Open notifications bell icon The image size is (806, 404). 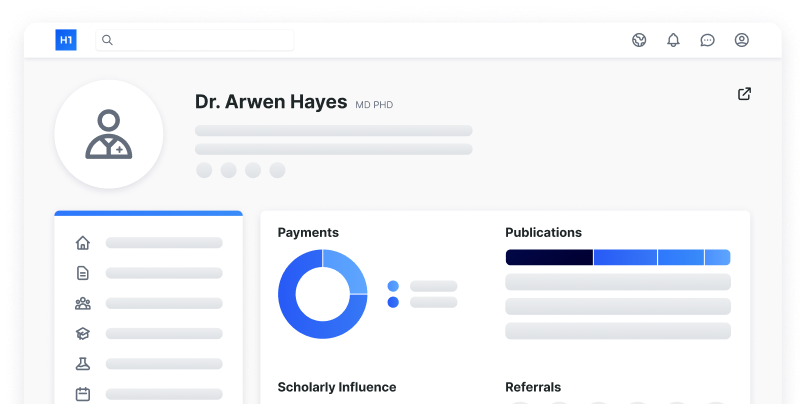coord(673,40)
